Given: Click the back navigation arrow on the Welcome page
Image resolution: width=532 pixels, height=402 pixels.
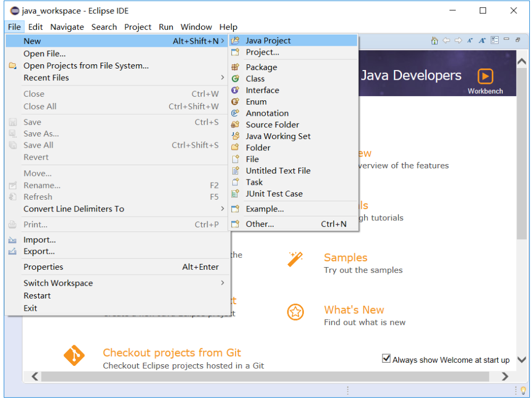Looking at the screenshot, I should (446, 40).
